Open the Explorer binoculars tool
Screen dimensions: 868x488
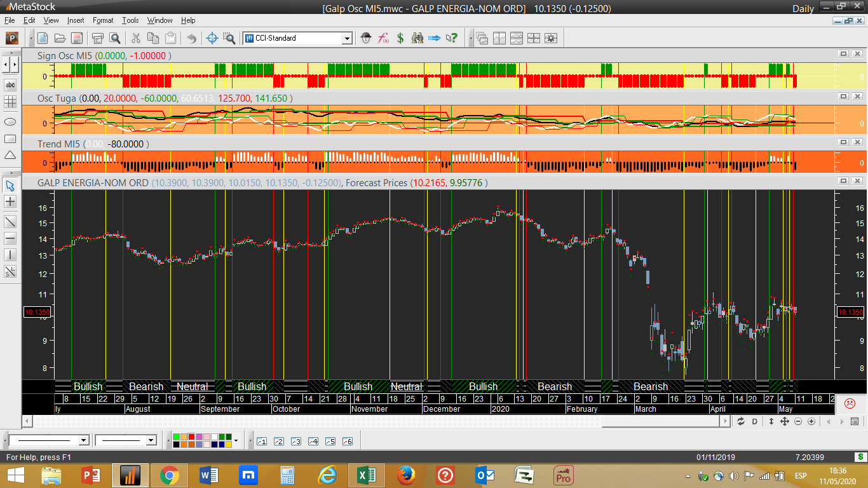point(417,38)
